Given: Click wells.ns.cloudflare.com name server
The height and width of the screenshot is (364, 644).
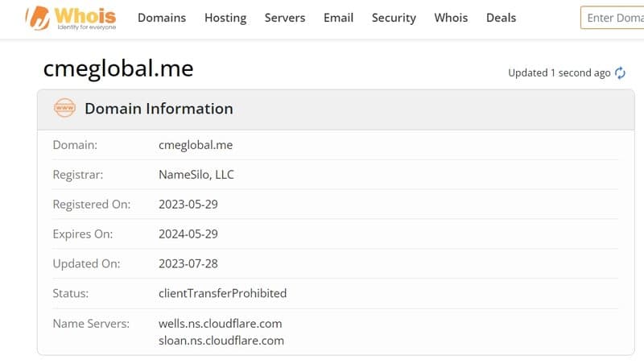Looking at the screenshot, I should tap(220, 323).
